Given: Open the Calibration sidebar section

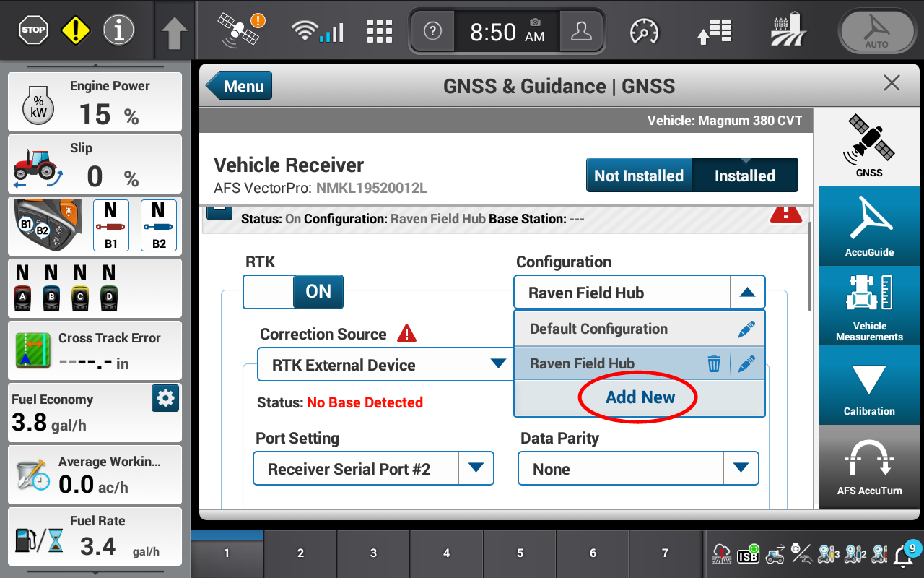Looking at the screenshot, I should 869,384.
